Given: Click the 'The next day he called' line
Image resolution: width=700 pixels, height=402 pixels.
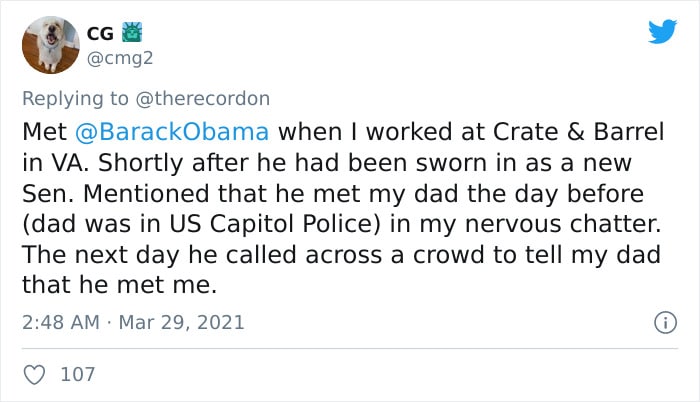Looking at the screenshot, I should 159,254.
